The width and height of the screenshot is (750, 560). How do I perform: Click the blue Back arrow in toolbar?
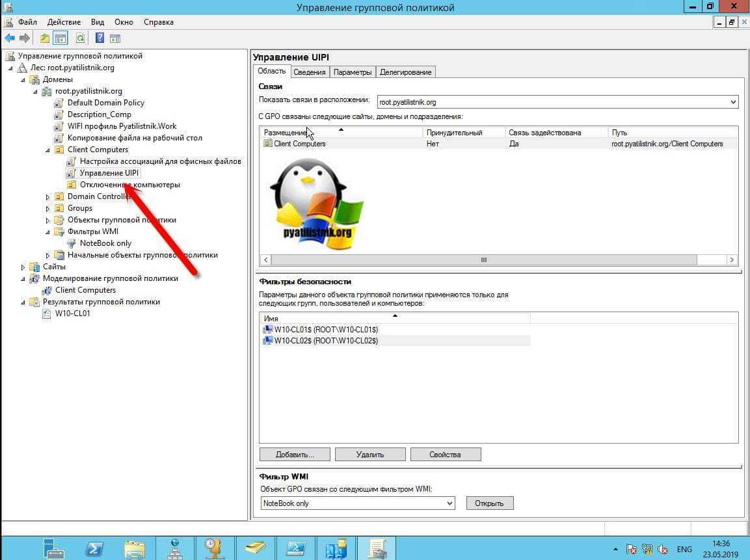[x=10, y=38]
